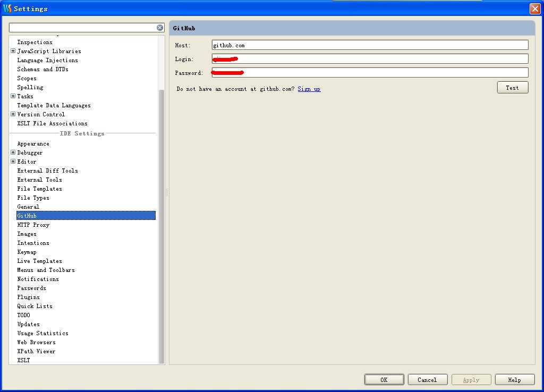
Task: Open Usage Statistics settings
Action: pos(42,333)
